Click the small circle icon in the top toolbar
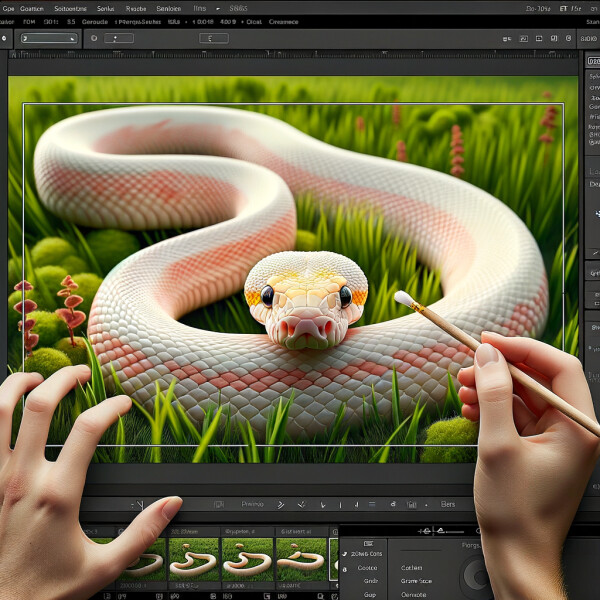The height and width of the screenshot is (600, 600). tap(94, 38)
